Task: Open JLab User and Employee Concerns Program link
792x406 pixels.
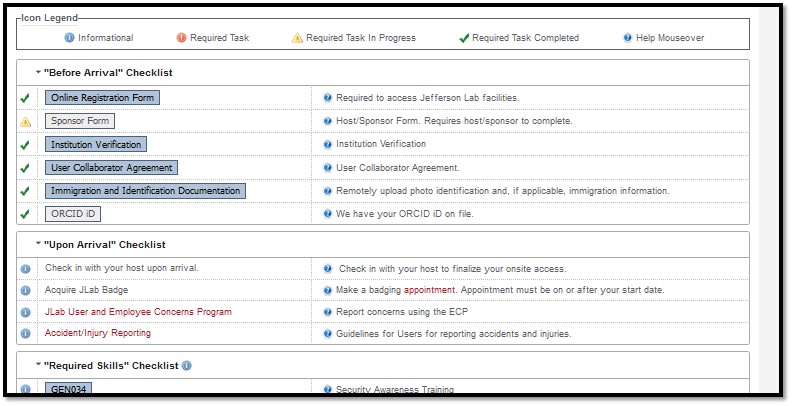Action: click(138, 312)
